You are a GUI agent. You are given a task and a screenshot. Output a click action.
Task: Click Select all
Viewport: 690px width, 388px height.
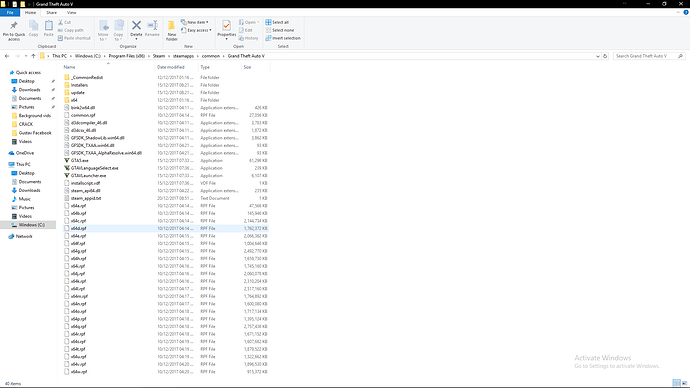pyautogui.click(x=277, y=22)
